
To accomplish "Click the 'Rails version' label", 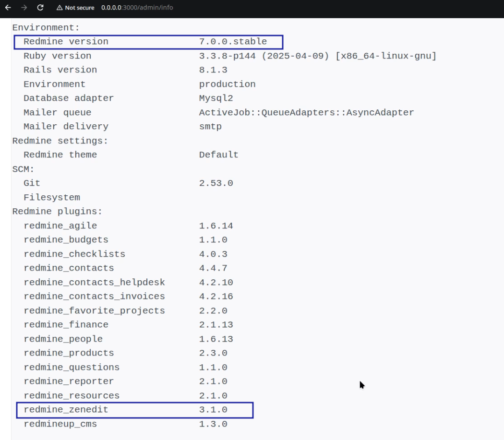I will (60, 70).
